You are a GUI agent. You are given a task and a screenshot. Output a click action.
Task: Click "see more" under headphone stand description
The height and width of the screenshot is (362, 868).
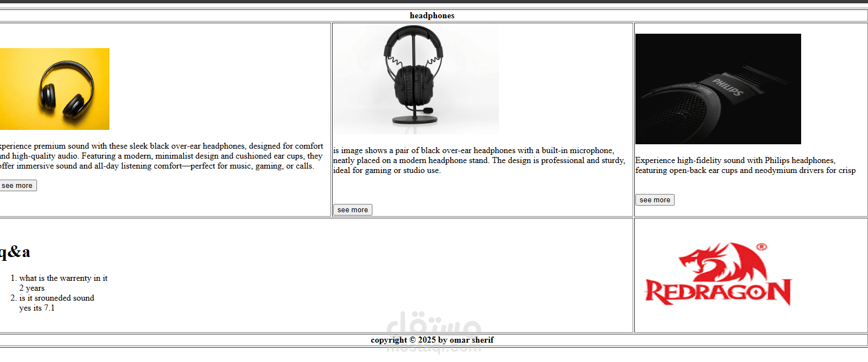pos(353,210)
